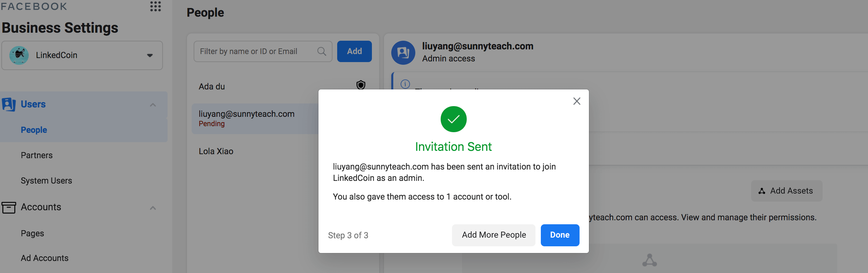Select Lola Xiao in people list
Screen dimensions: 868x273
[x=216, y=151]
